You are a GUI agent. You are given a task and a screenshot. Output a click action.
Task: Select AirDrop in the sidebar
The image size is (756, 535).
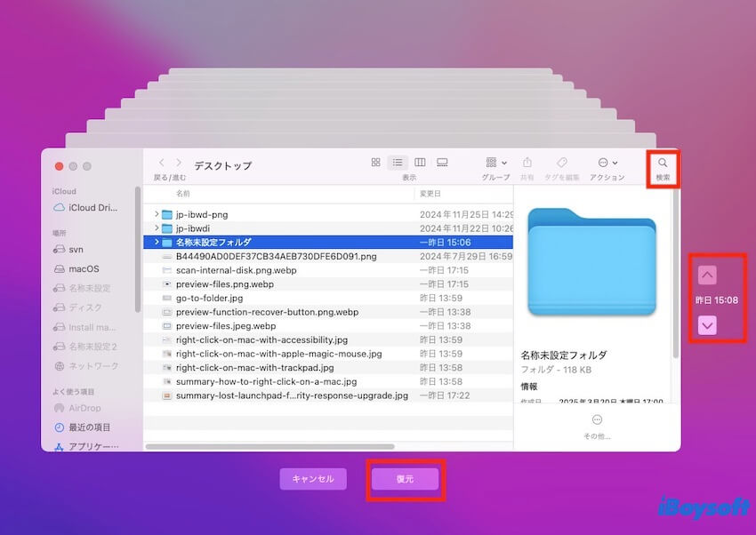84,408
